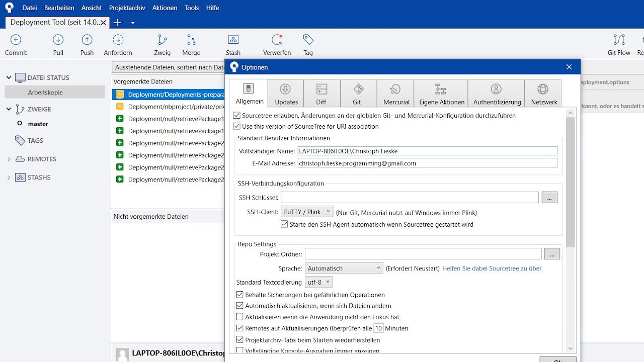644x362 pixels.
Task: Click the Tag toolbar icon
Action: pyautogui.click(x=308, y=40)
